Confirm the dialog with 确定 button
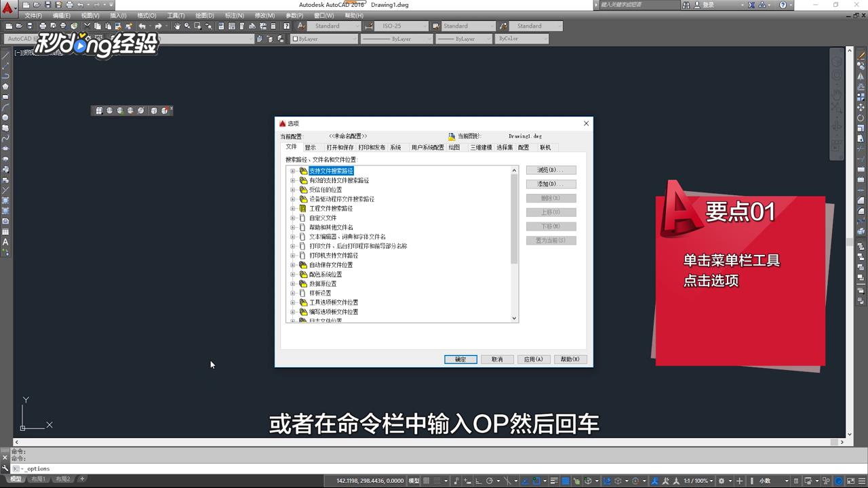Image resolution: width=868 pixels, height=488 pixels. tap(460, 359)
